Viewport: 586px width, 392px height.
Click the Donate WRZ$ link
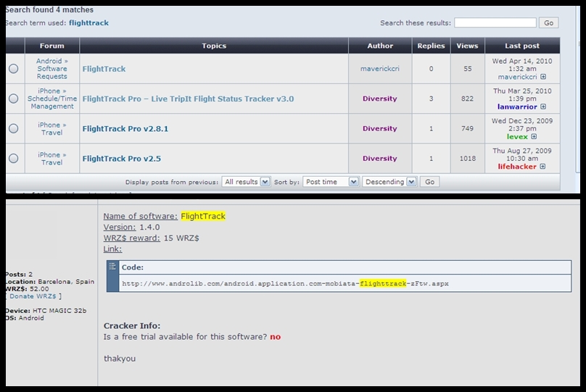tap(33, 296)
